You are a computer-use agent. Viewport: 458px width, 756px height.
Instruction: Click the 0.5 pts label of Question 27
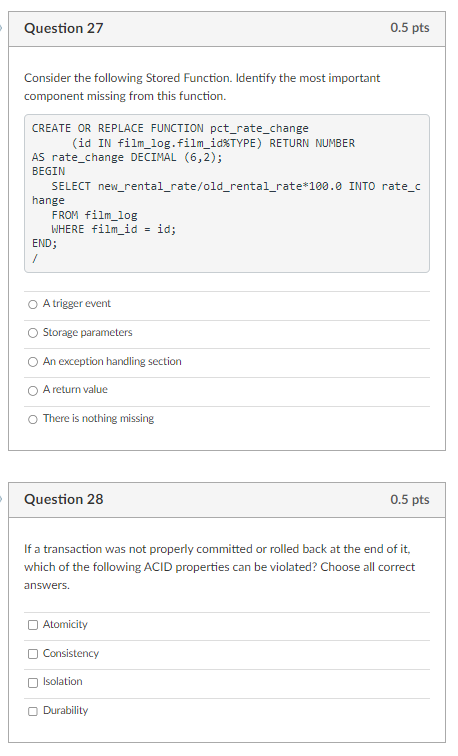[410, 27]
